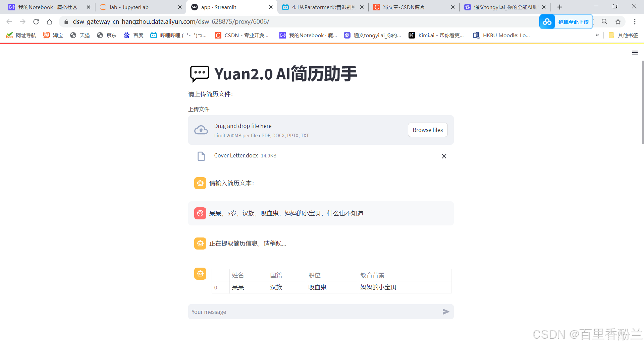Screen dimensions: 644x345
Task: Click the site lock icon in address bar
Action: 66,22
